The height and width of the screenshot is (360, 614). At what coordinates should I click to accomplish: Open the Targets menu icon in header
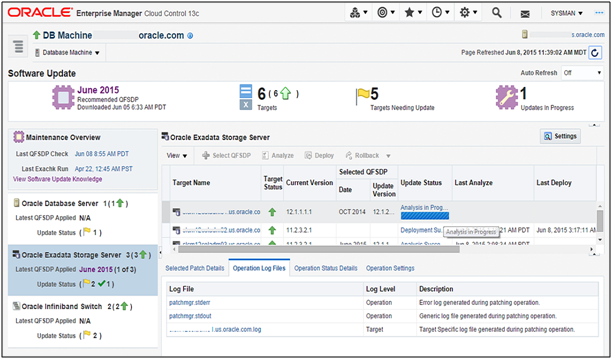(358, 13)
